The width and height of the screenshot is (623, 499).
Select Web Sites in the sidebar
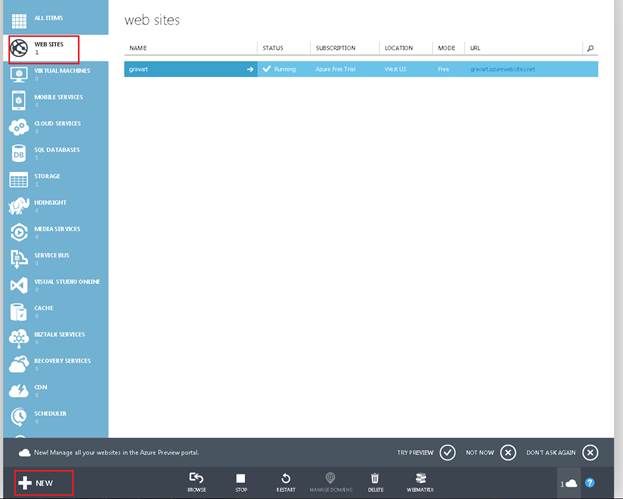56,48
